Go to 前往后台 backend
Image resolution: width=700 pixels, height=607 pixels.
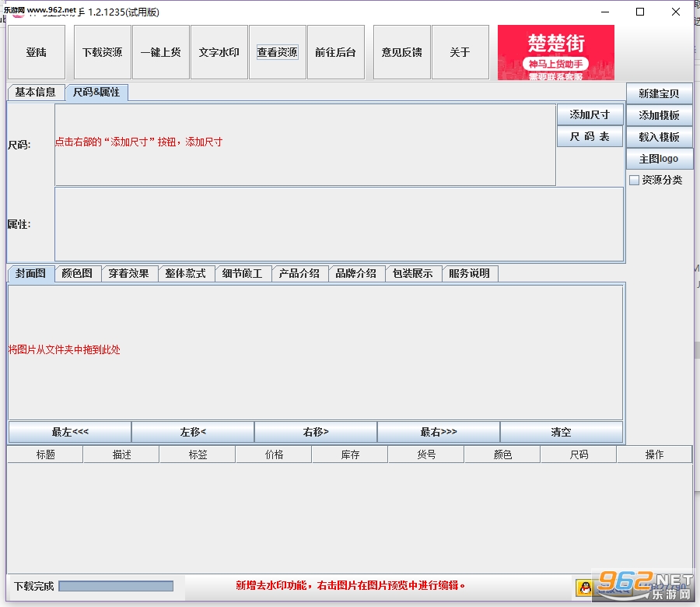[x=336, y=52]
